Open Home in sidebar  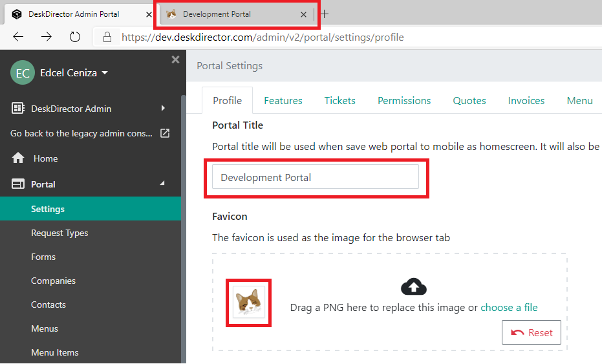(46, 158)
